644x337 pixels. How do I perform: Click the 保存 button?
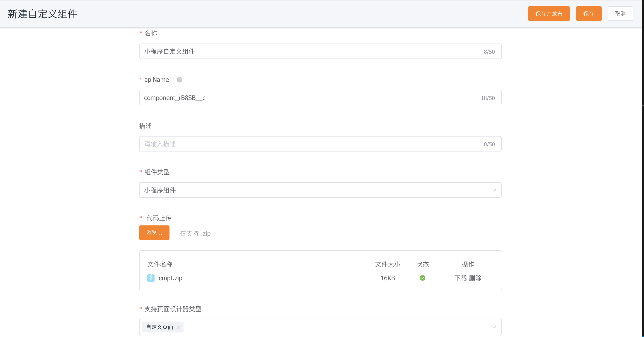tap(589, 14)
